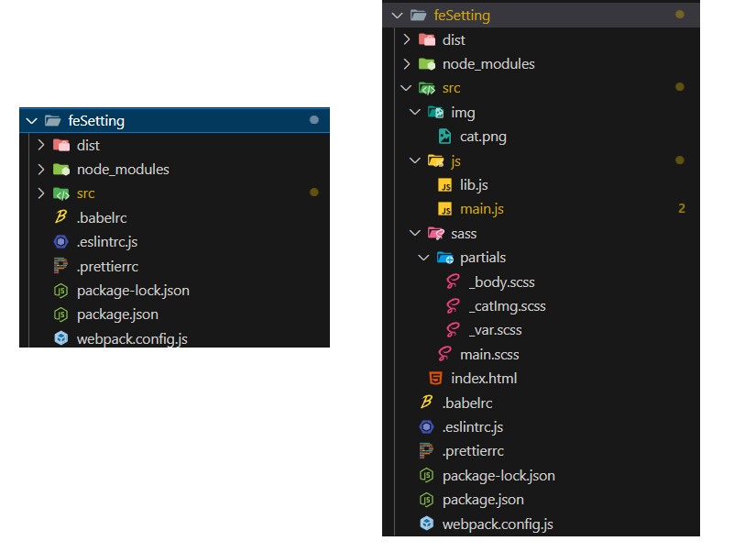Click Node icon beside package-lock.json in left panel
Image resolution: width=756 pixels, height=552 pixels.
[60, 290]
